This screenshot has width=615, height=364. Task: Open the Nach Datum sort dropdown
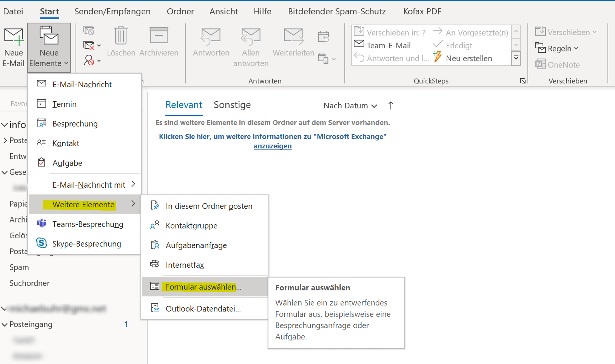(350, 106)
